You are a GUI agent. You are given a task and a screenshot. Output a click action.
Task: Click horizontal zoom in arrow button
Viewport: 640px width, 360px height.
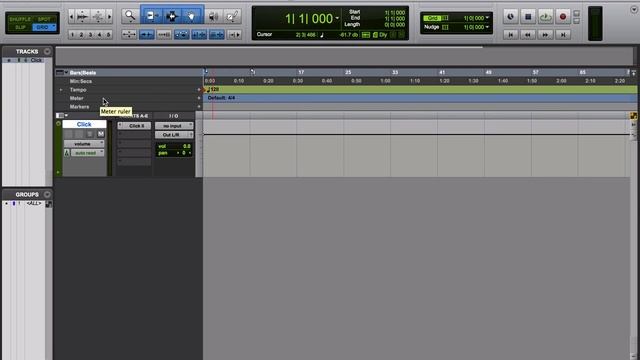(x=109, y=17)
